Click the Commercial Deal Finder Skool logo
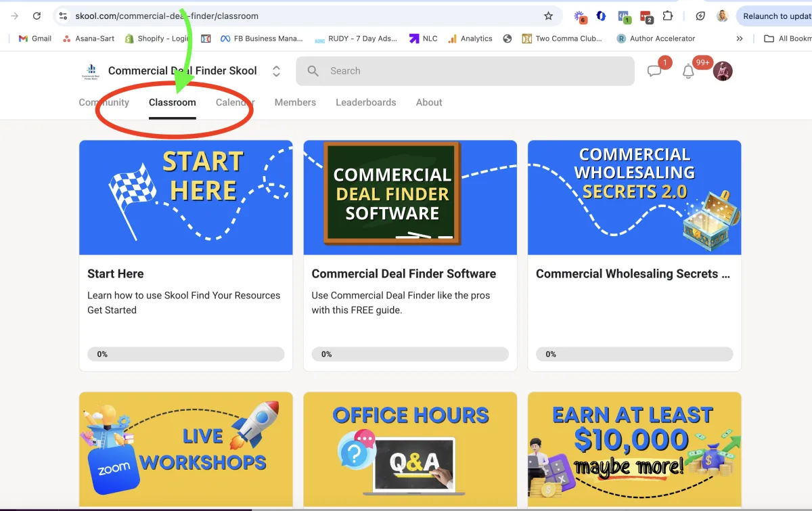This screenshot has width=812, height=511. [x=90, y=71]
